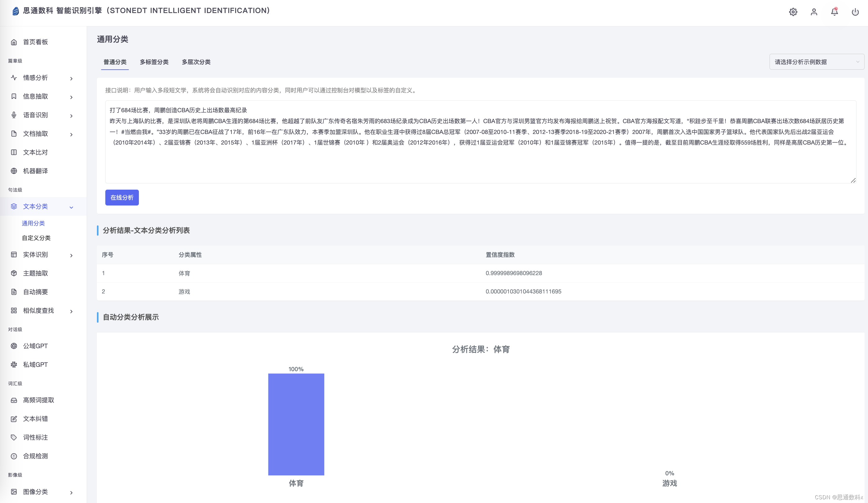The width and height of the screenshot is (868, 503).
Task: Open the notification bell
Action: pos(834,12)
